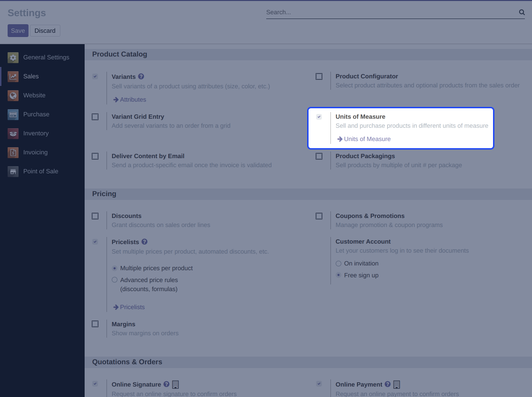Select Advanced price rules radio option
This screenshot has height=397, width=532.
pos(115,280)
